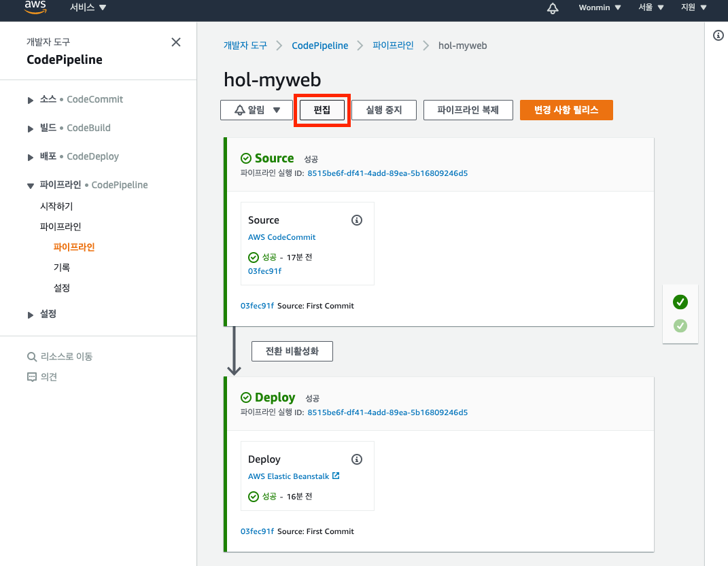The width and height of the screenshot is (728, 566).
Task: Jump to Source stage via dark green check
Action: click(680, 302)
